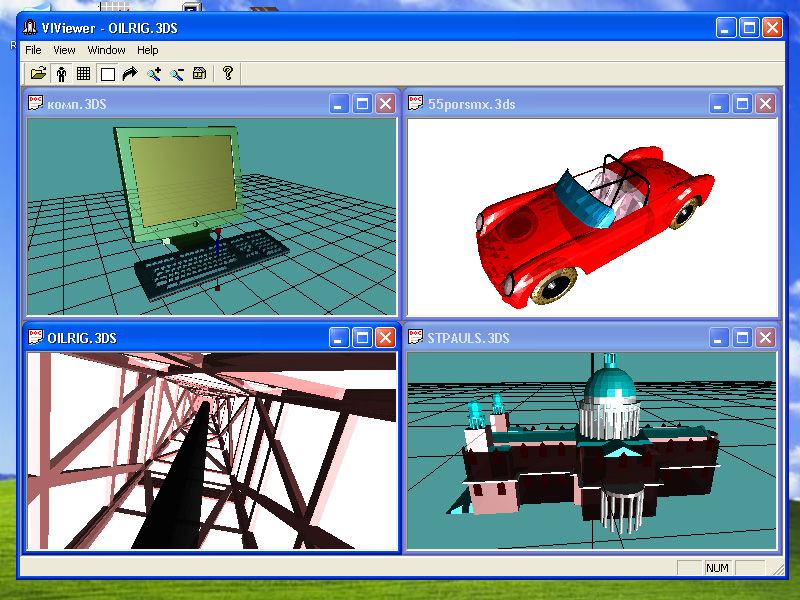Click the 3DS document icon on OILRIG.3DS titlebar

coord(34,338)
